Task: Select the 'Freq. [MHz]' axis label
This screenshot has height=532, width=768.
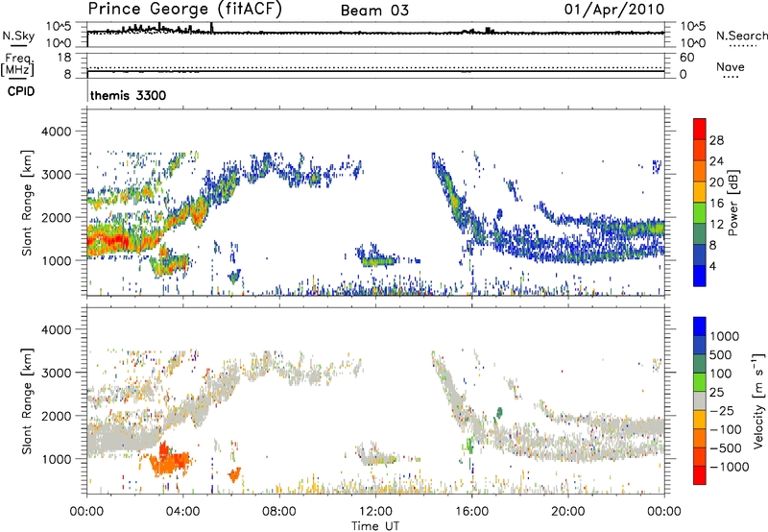Action: click(18, 65)
